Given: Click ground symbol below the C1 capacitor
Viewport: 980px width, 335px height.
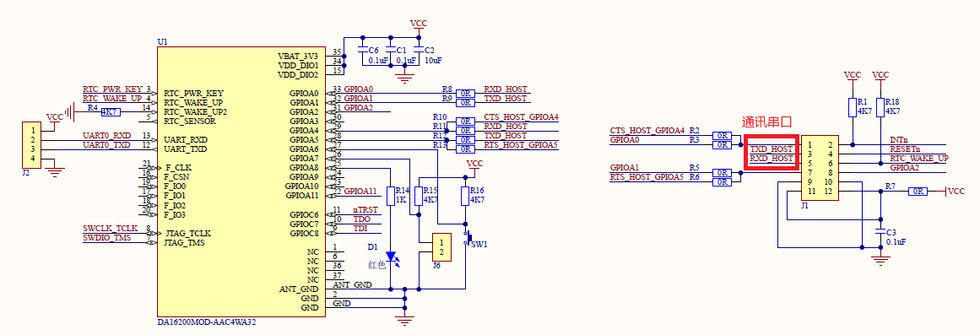Looking at the screenshot, I should (x=405, y=78).
